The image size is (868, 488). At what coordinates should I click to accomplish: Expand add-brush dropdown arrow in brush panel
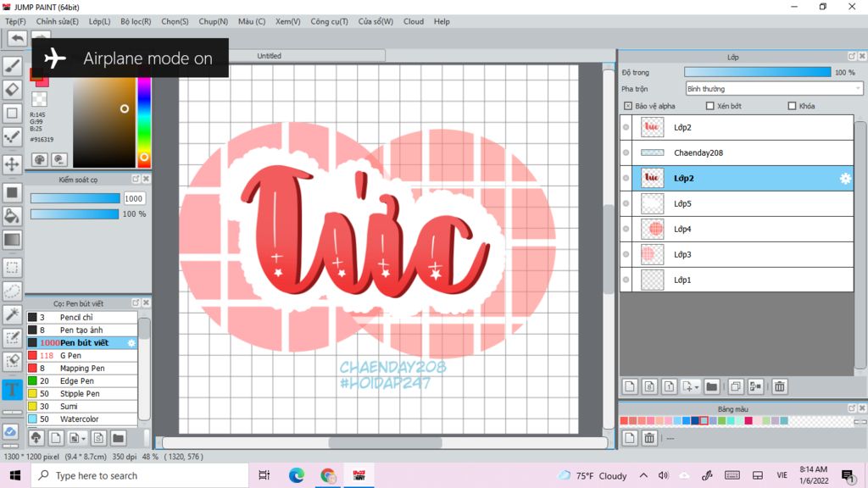(x=84, y=439)
